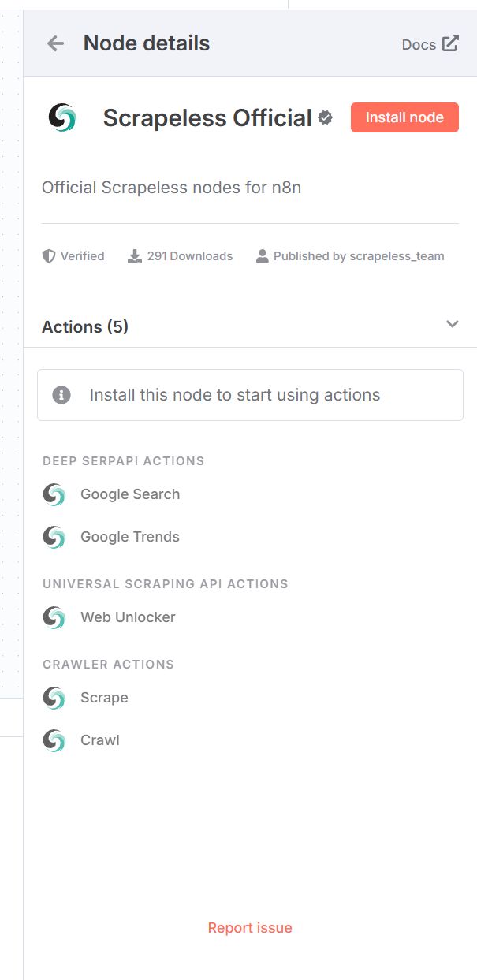Click the info icon in the install notice

click(62, 394)
